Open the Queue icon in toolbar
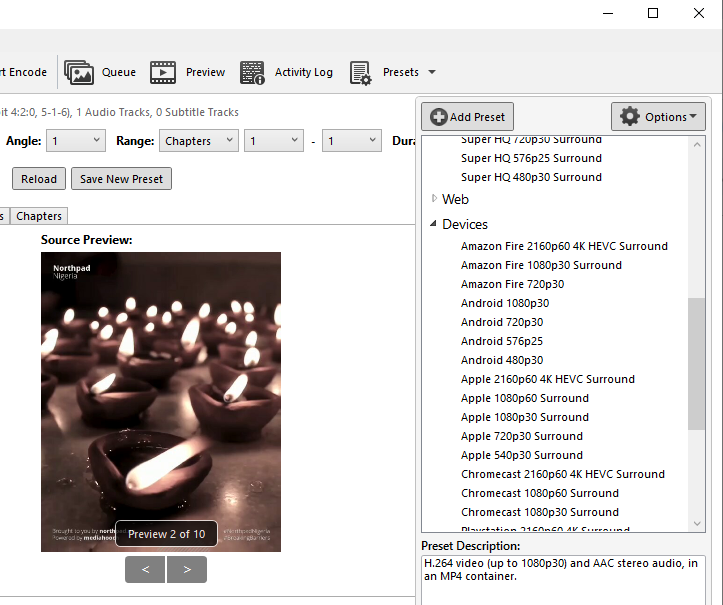Viewport: 723px width, 605px height. pyautogui.click(x=79, y=72)
